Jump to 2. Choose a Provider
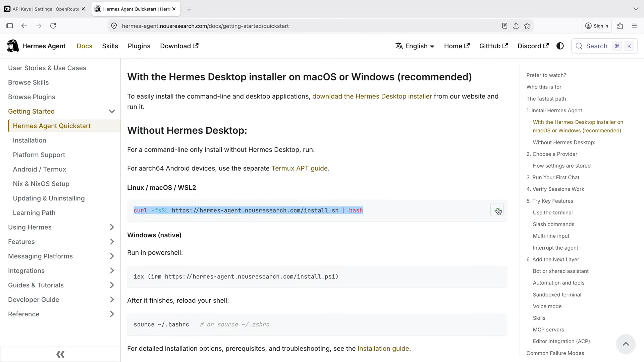 pos(552,154)
